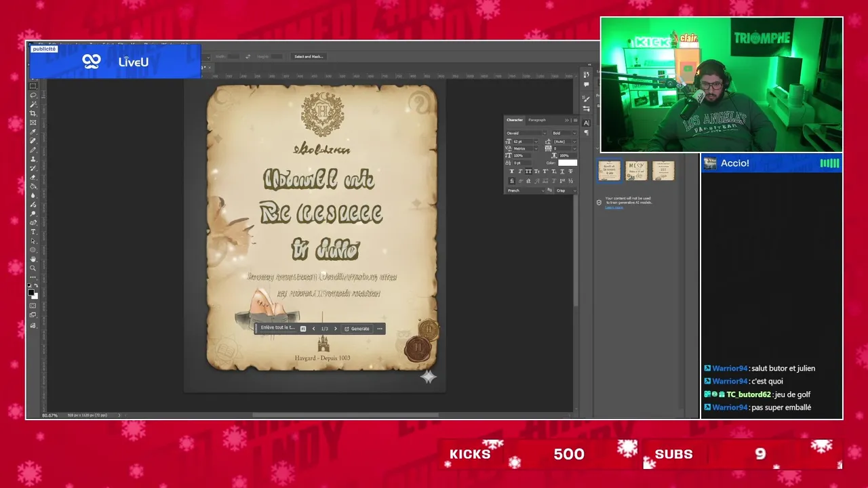
Task: Toggle Small Caps in Character panel
Action: tap(536, 171)
